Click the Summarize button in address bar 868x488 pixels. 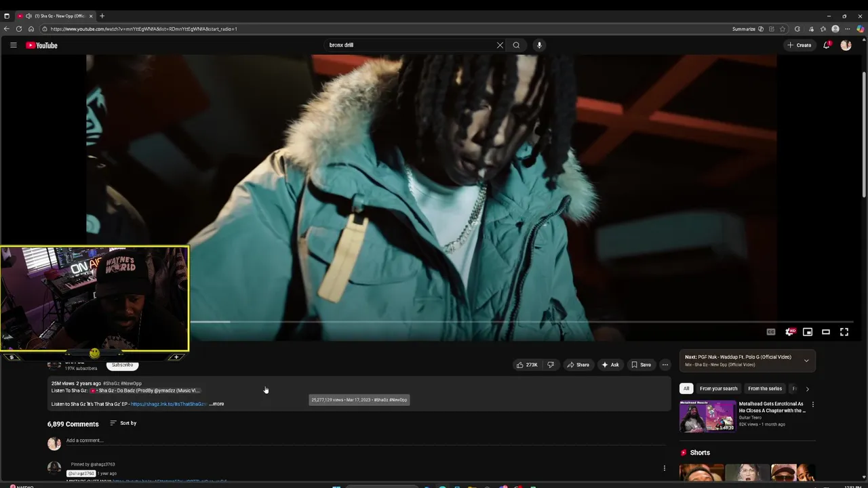(748, 29)
